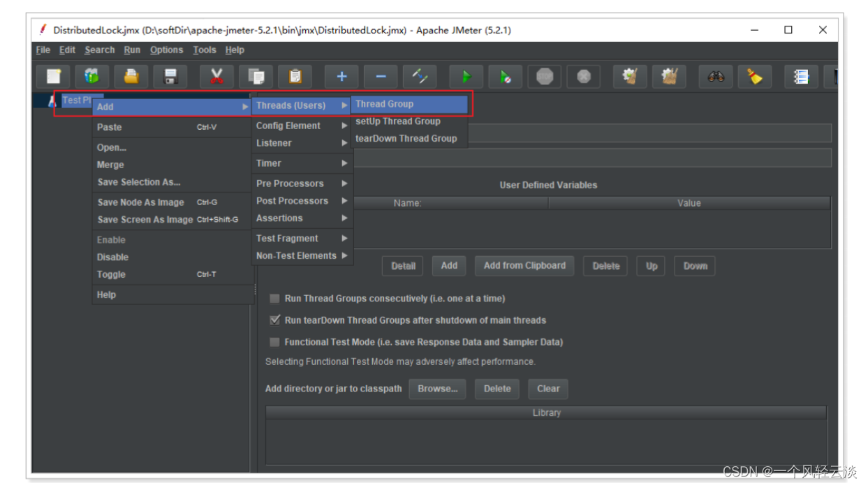Viewport: 868px width, 485px height.
Task: Click the New test plan toolbar icon
Action: click(53, 76)
